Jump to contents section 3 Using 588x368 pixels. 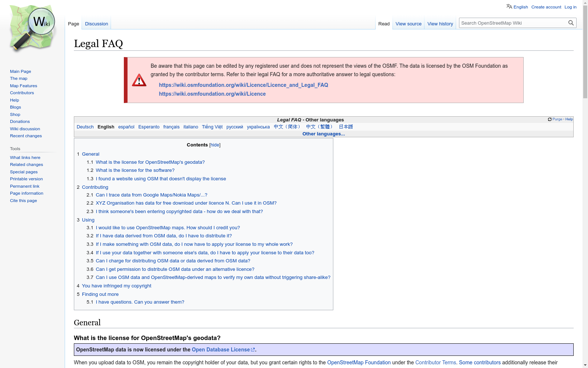click(88, 220)
